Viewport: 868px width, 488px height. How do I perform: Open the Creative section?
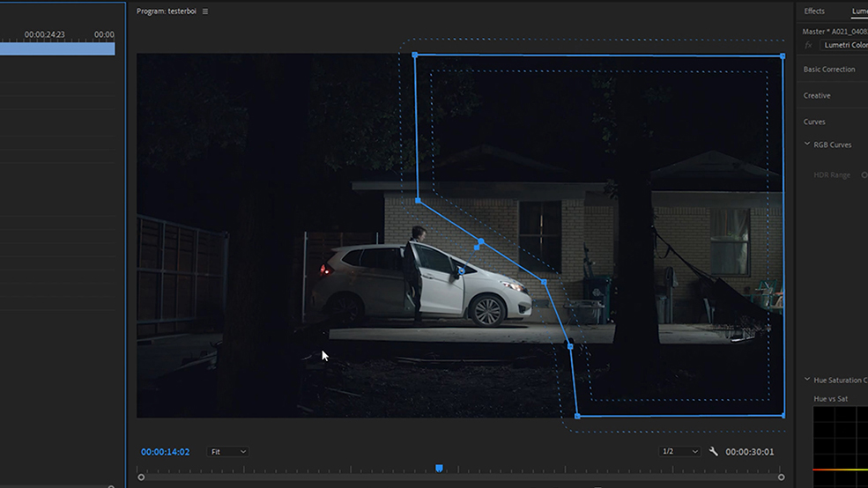(817, 95)
